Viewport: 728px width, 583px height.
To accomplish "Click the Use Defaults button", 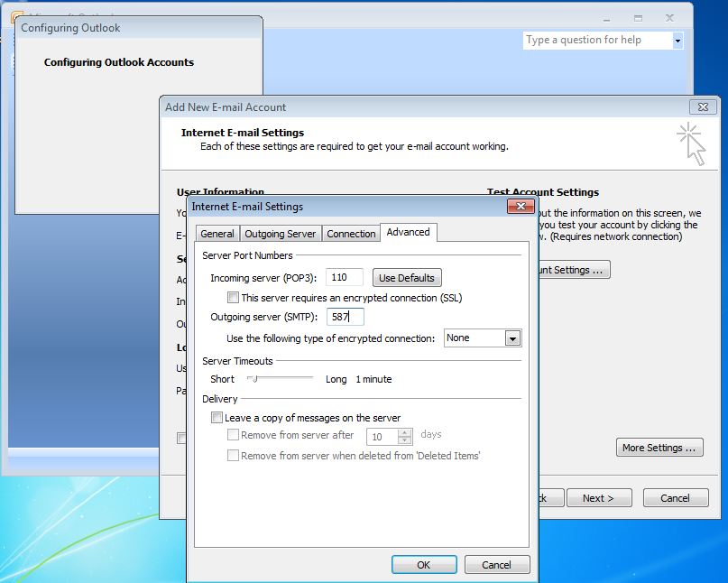I will [x=407, y=278].
